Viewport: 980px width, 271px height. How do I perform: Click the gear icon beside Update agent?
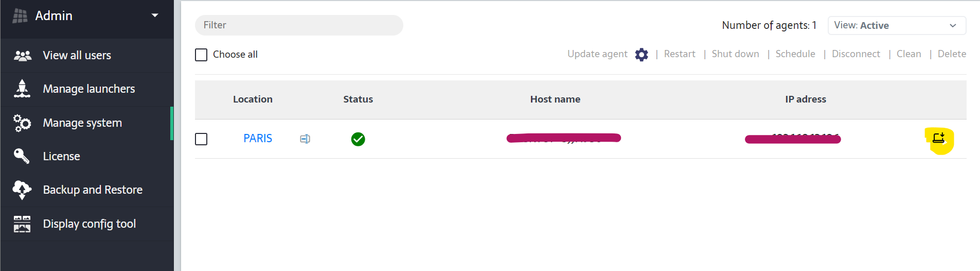(x=641, y=55)
